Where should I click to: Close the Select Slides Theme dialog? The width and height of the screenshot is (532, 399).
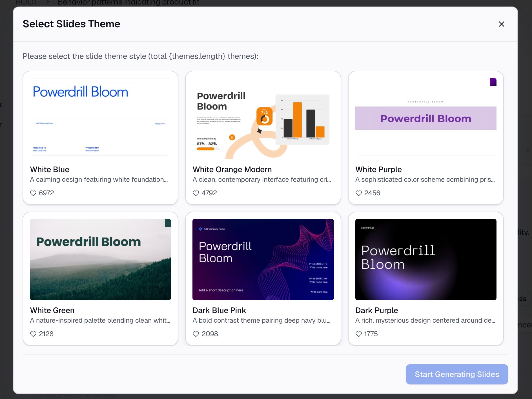[501, 24]
